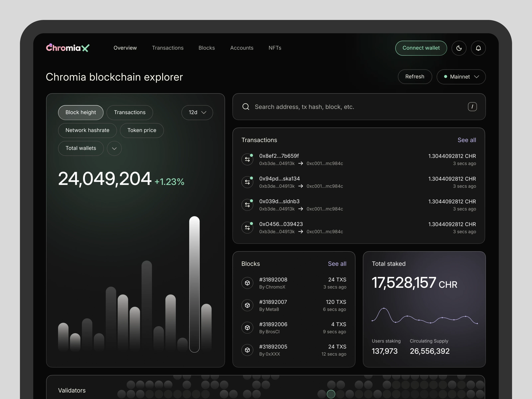Click transfer icon for 0x8ef2...7b659f transaction
The image size is (532, 399).
(247, 159)
